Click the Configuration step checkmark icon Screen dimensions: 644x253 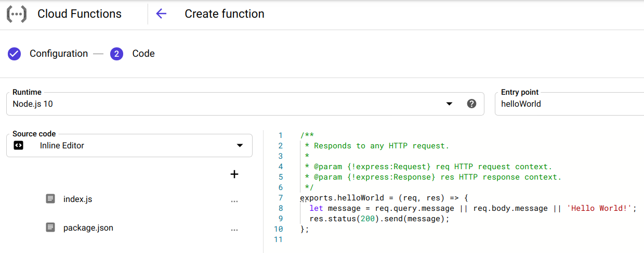[14, 54]
